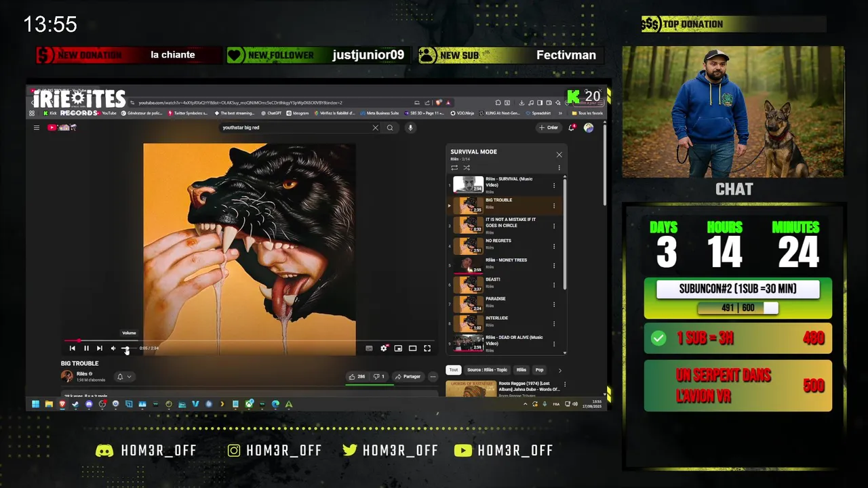Click the browser address bar URL
The width and height of the screenshot is (868, 488).
coord(241,103)
